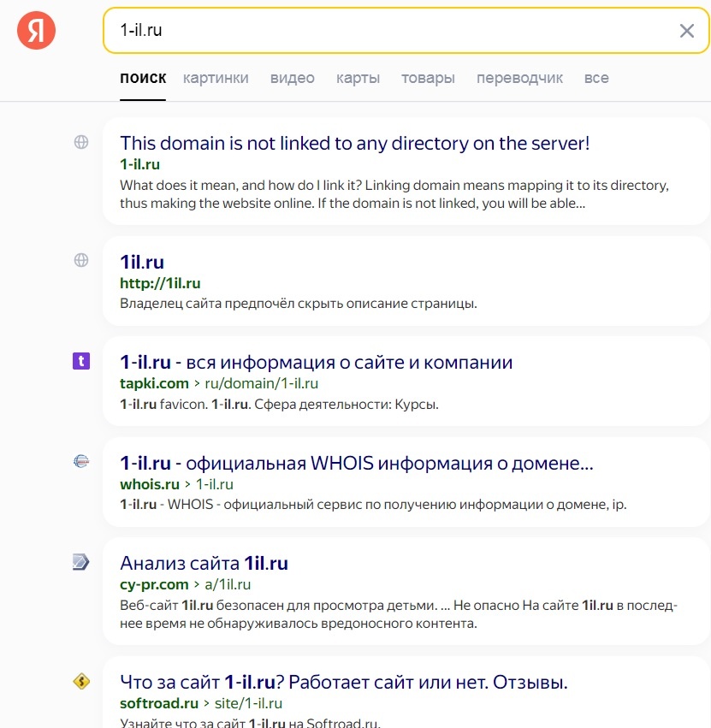Image resolution: width=711 pixels, height=728 pixels.
Task: Open the WHOIS information result title
Action: (x=356, y=463)
